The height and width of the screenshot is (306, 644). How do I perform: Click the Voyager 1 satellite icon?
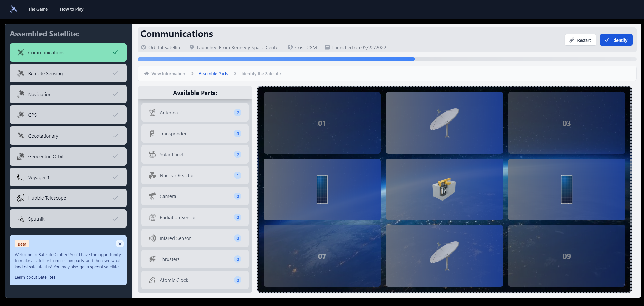(20, 177)
